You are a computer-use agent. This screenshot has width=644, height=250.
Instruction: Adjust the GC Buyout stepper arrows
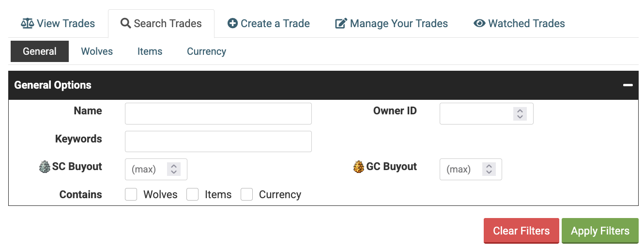(x=489, y=169)
